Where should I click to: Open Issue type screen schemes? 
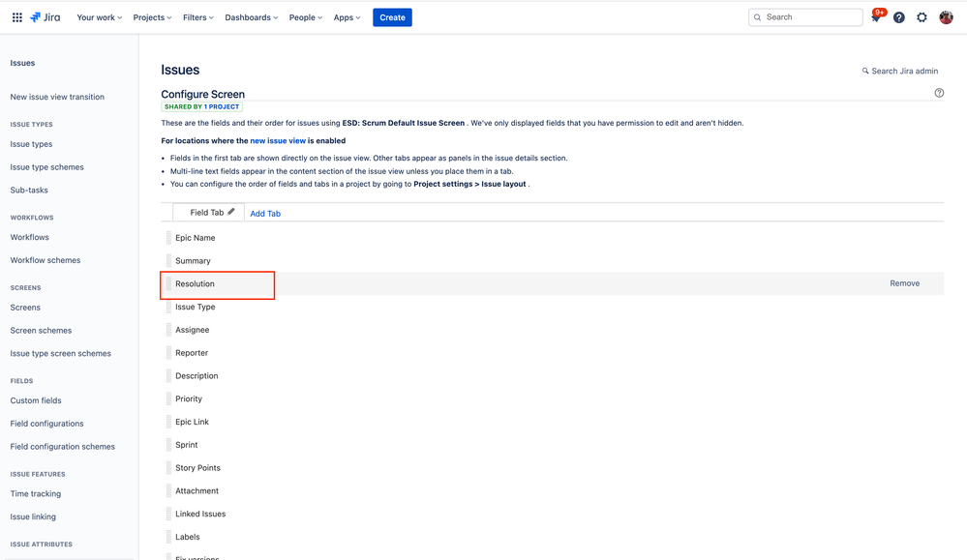(x=60, y=353)
